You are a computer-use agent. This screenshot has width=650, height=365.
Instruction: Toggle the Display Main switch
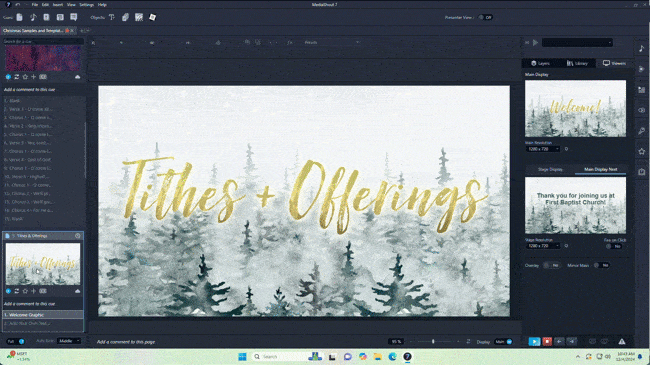(504, 341)
